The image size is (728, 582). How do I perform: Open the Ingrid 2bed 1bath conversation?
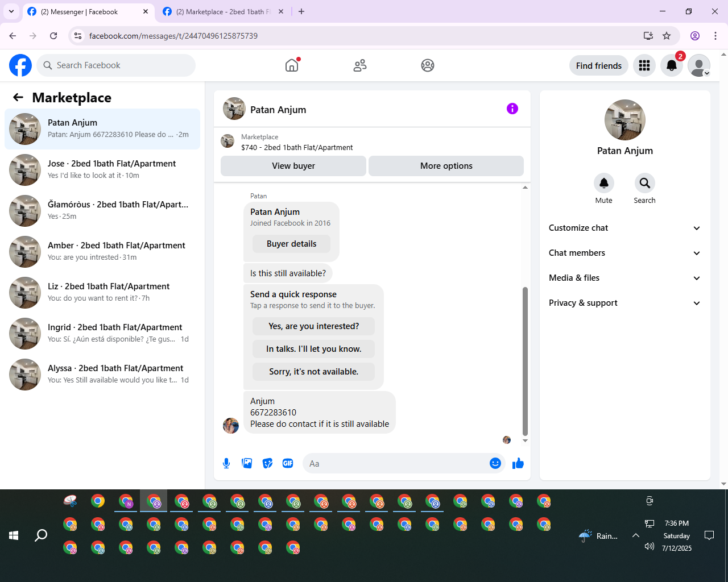[102, 334]
